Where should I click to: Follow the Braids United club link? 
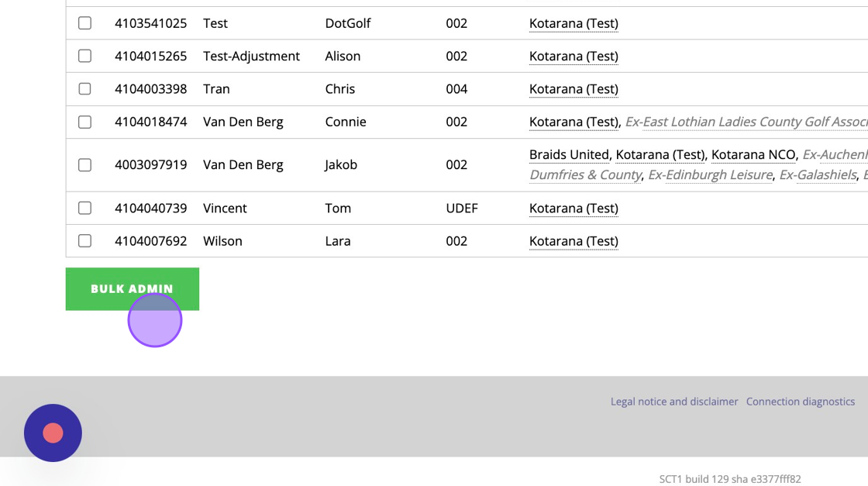(569, 155)
